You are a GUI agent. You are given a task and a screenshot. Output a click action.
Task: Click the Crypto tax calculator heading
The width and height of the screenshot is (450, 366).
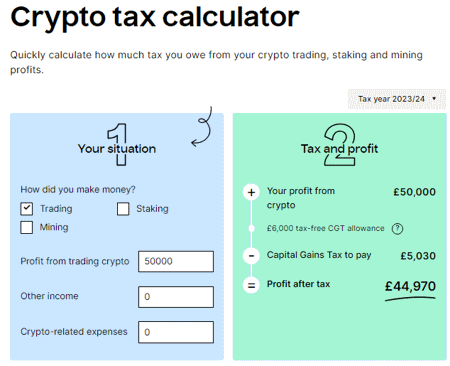155,17
